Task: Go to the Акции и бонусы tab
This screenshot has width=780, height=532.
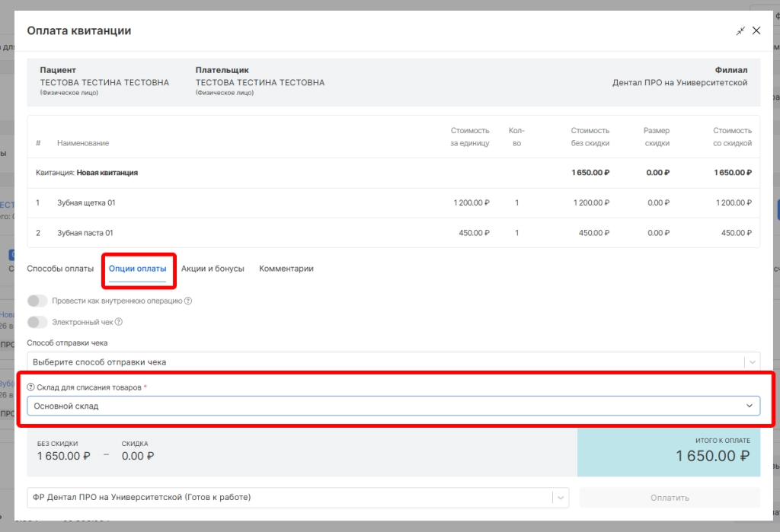Action: click(213, 269)
